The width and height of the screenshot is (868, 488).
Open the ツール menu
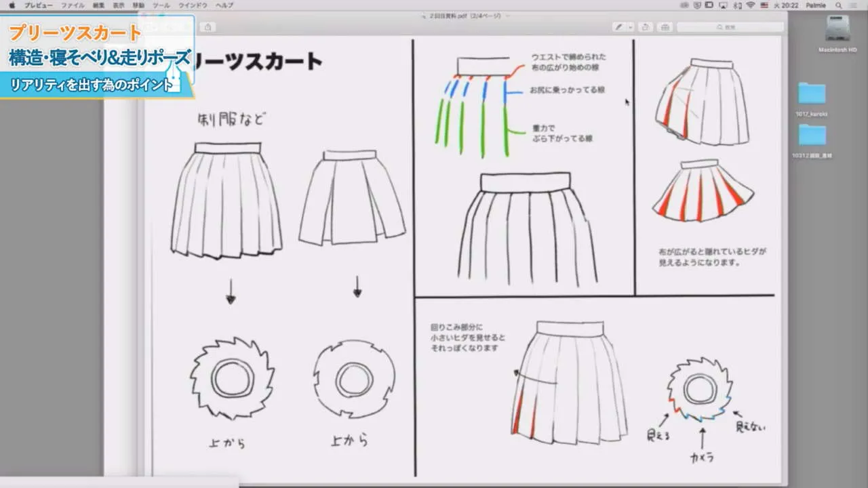pos(162,5)
